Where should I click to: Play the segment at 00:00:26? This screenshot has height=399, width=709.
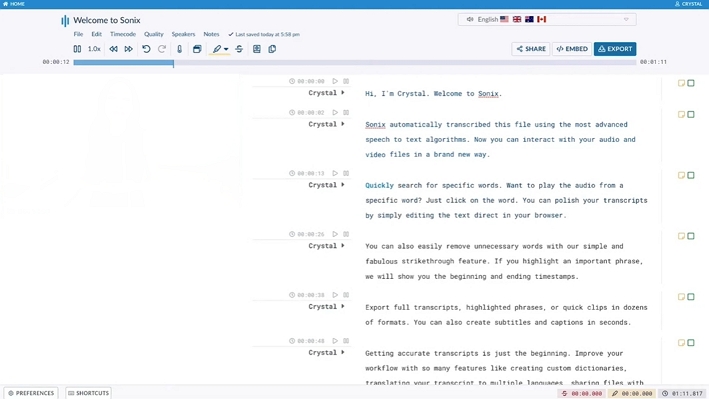335,234
